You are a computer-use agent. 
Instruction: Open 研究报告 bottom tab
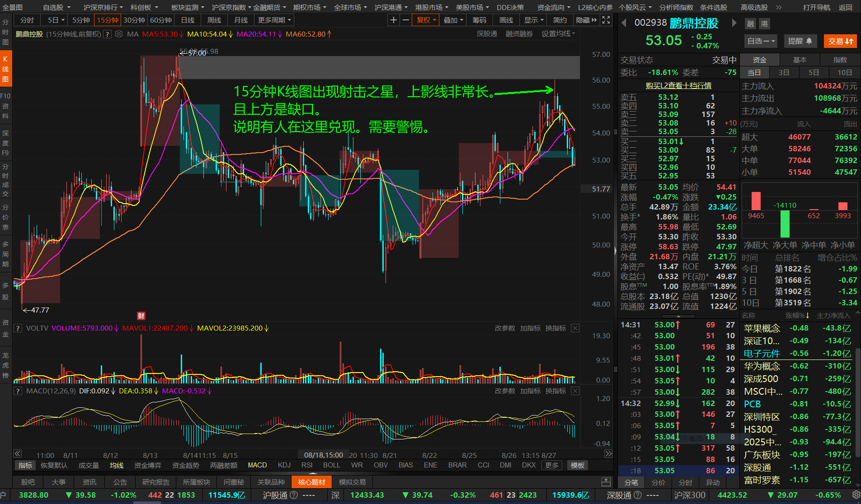[x=155, y=482]
